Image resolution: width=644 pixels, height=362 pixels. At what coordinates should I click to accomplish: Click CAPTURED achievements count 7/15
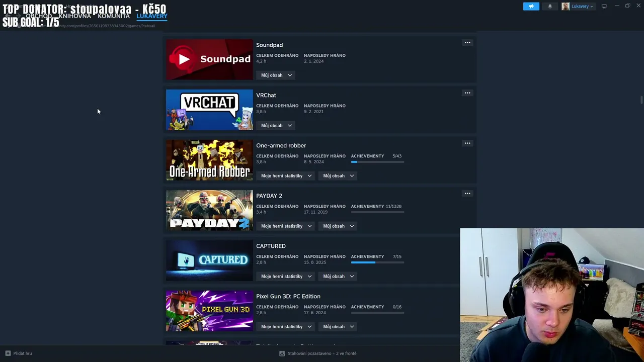pyautogui.click(x=397, y=256)
